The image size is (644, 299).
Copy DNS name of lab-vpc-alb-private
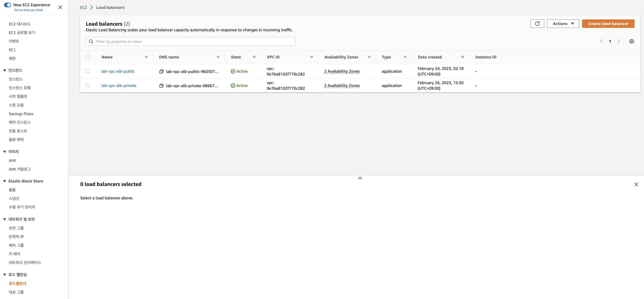(x=161, y=86)
